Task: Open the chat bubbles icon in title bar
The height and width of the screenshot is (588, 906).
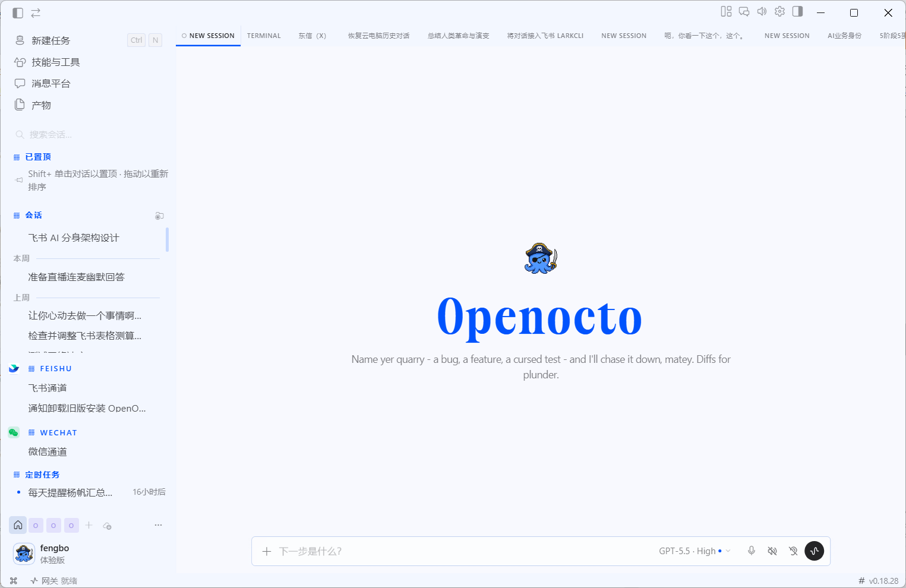Action: click(x=744, y=11)
